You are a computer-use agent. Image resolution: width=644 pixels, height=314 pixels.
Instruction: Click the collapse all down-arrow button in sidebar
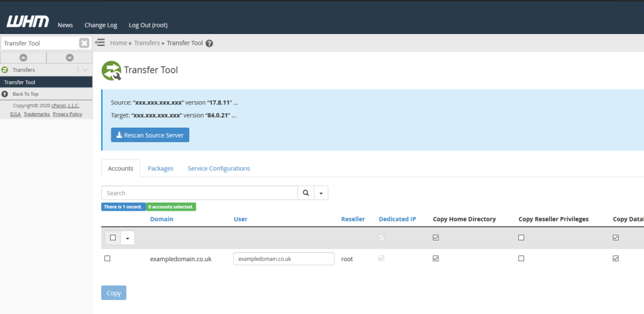tap(69, 58)
